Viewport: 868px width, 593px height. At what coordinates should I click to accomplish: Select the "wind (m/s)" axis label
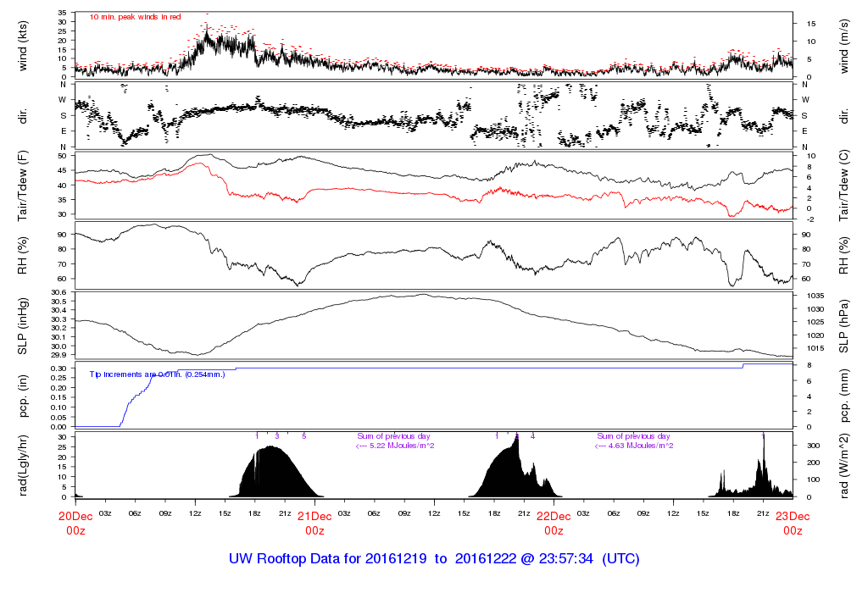click(x=843, y=46)
